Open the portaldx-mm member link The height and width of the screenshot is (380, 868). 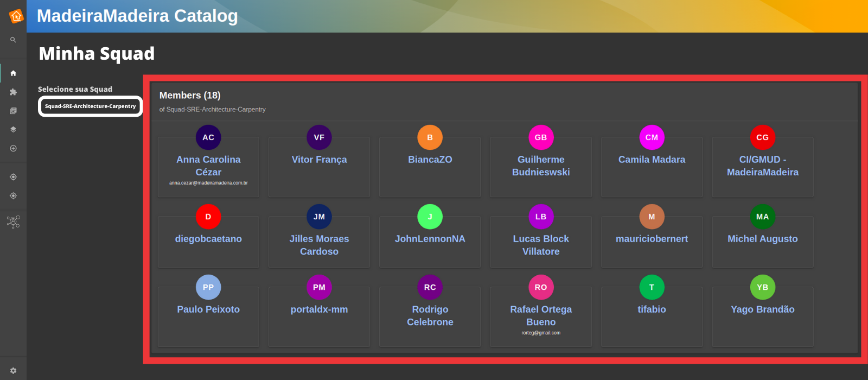tap(319, 309)
